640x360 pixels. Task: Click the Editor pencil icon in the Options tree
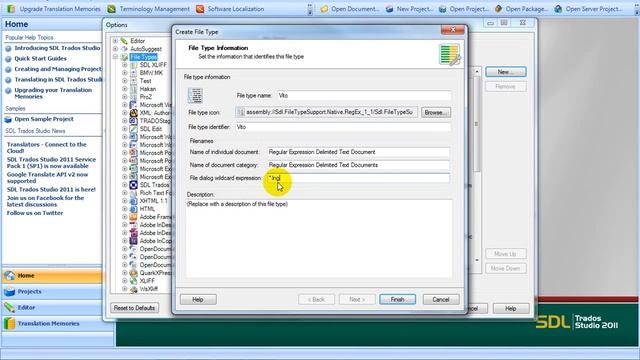124,41
